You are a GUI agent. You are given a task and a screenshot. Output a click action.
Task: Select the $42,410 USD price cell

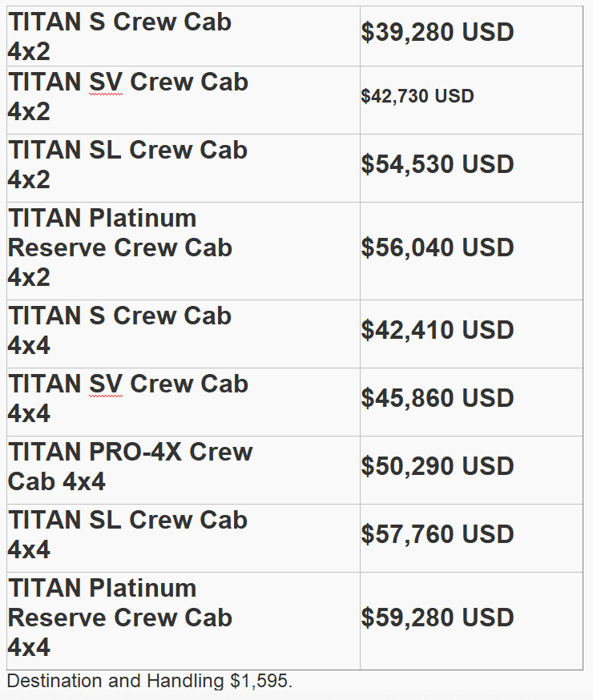(437, 330)
